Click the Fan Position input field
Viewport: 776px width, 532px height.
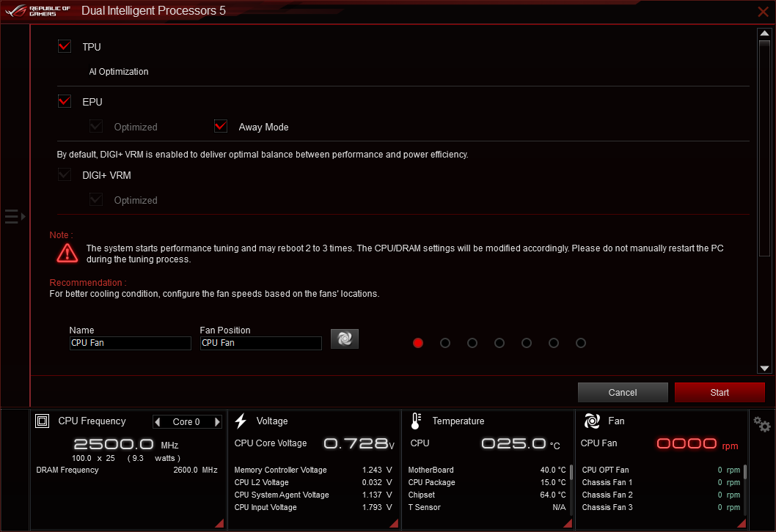point(261,343)
